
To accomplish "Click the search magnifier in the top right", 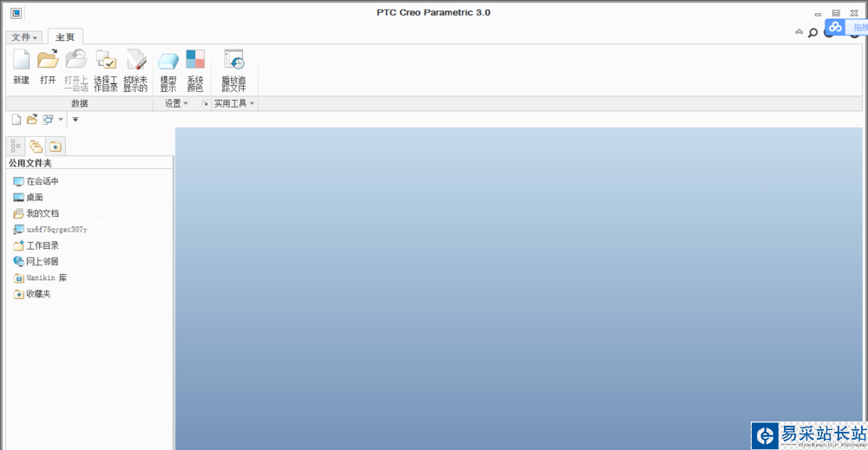I will tap(812, 33).
